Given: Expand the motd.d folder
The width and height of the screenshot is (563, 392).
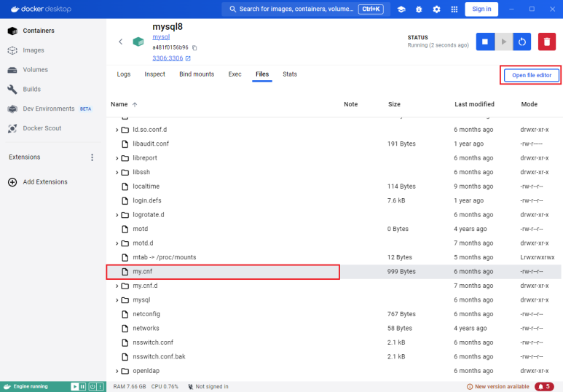Looking at the screenshot, I should pyautogui.click(x=117, y=243).
